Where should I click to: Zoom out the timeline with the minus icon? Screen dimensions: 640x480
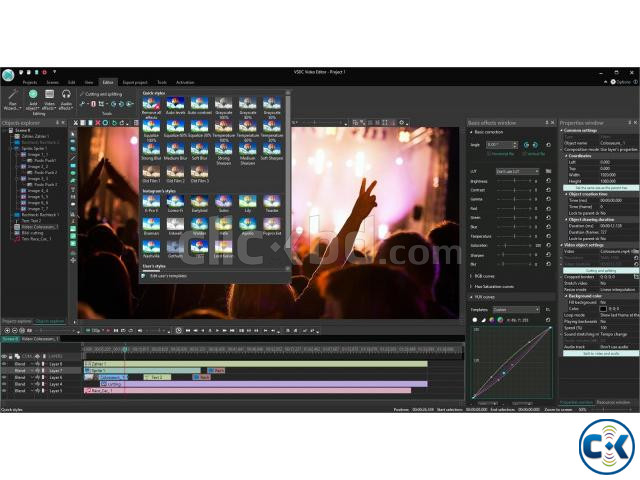(x=15, y=330)
